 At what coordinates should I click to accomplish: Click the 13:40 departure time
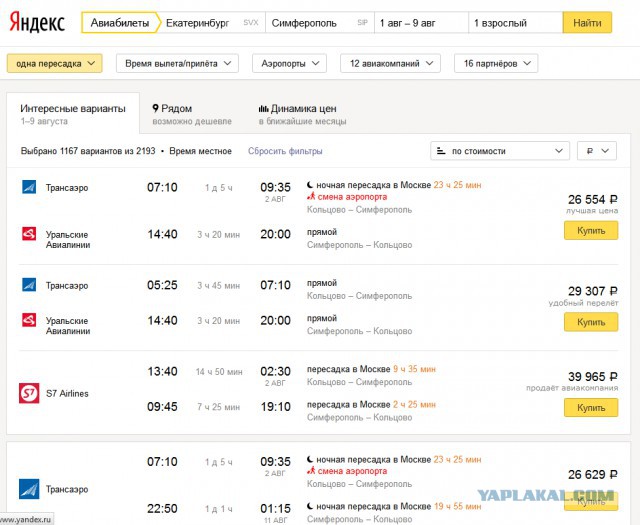pos(162,372)
